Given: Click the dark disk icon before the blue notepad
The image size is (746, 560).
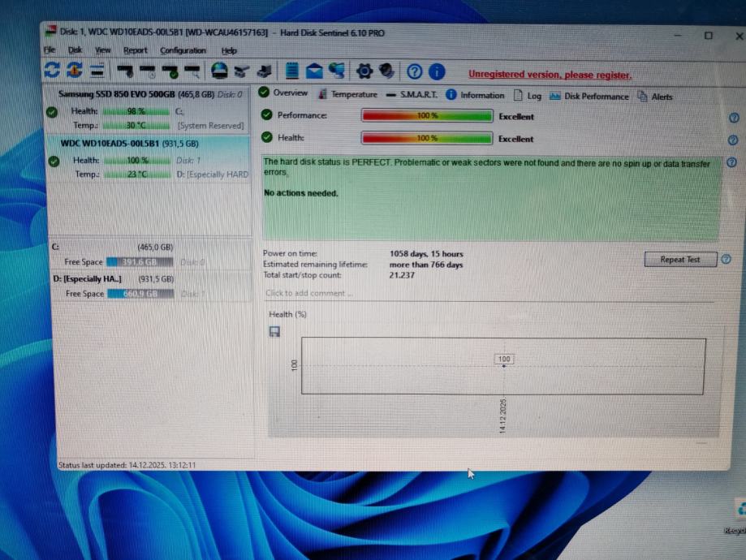Looking at the screenshot, I should [264, 71].
